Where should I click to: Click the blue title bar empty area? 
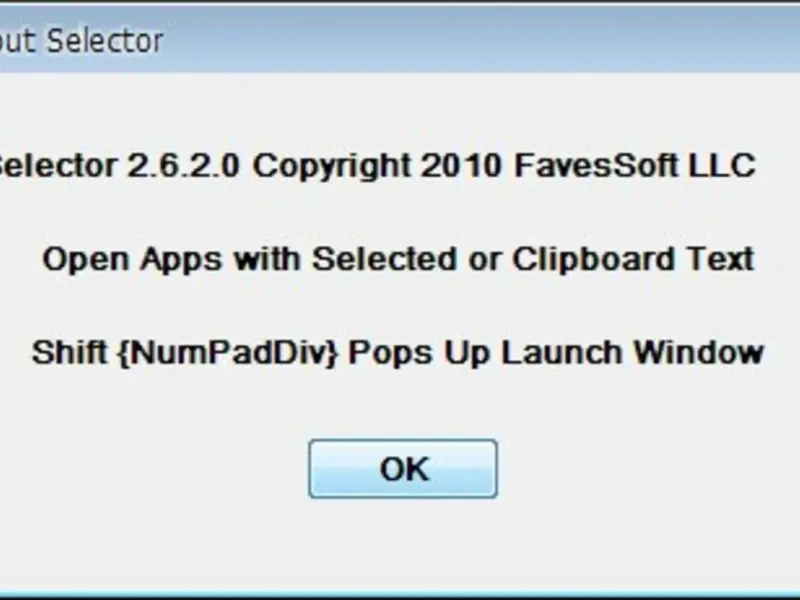pyautogui.click(x=480, y=40)
